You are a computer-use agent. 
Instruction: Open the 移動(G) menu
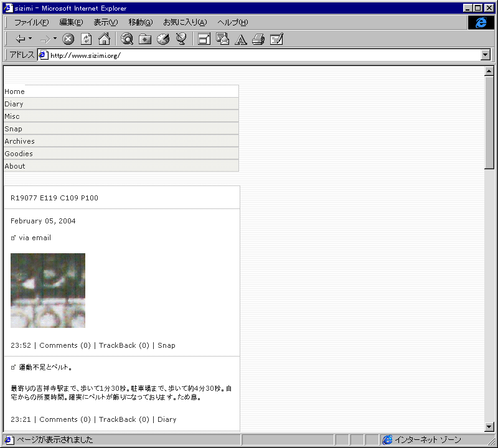tap(141, 22)
